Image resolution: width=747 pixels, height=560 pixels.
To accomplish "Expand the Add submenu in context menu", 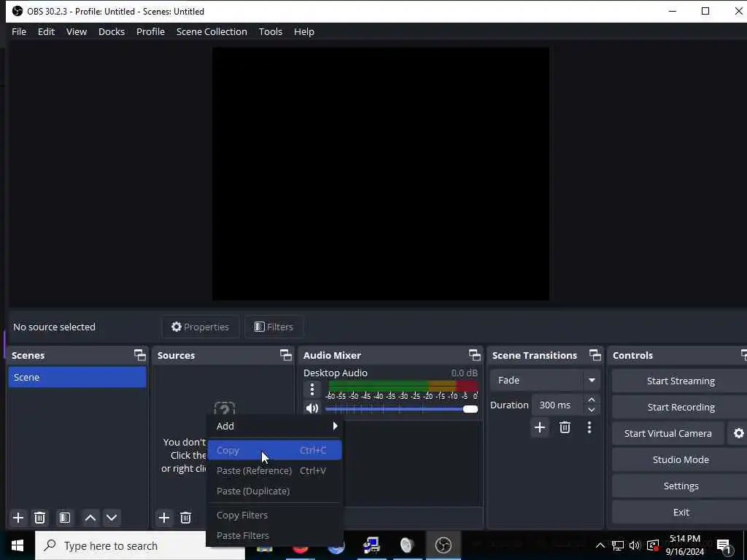I will 274,426.
